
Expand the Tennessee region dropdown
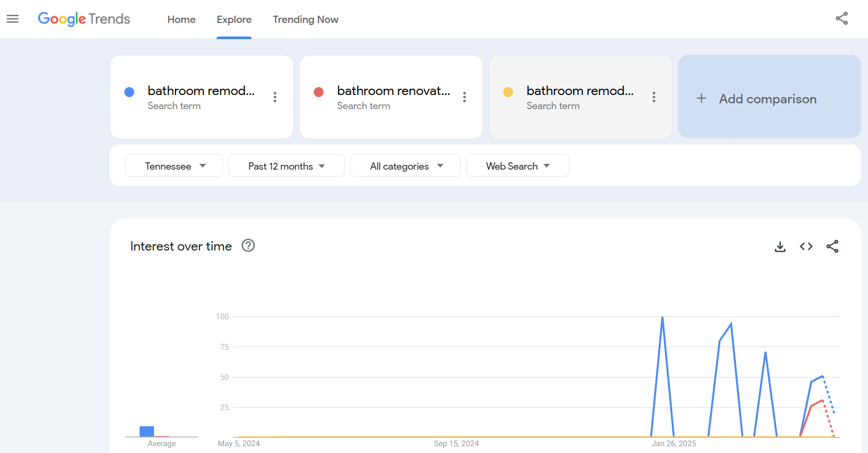[x=174, y=166]
